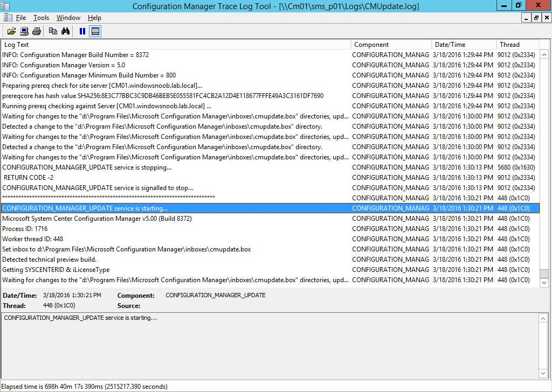Click the Open on Server toolbar icon

(24, 31)
